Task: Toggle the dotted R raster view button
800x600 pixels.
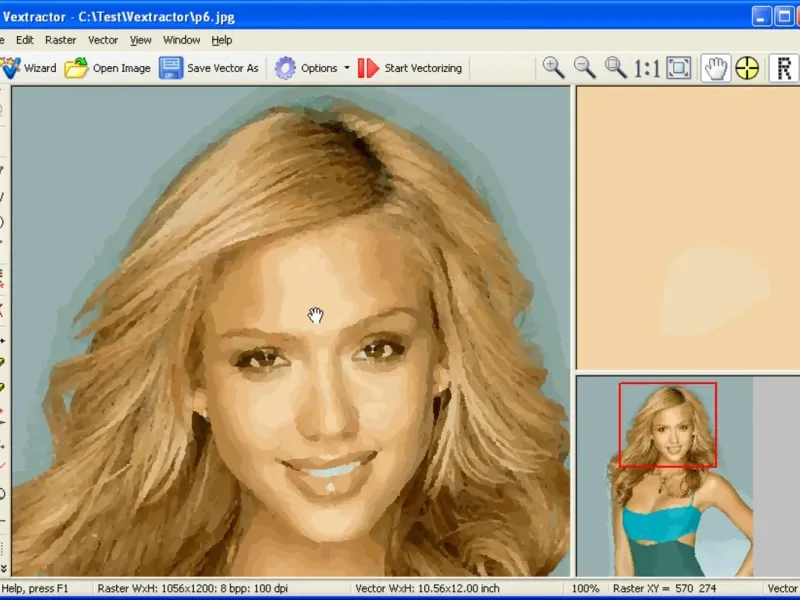Action: (x=784, y=68)
